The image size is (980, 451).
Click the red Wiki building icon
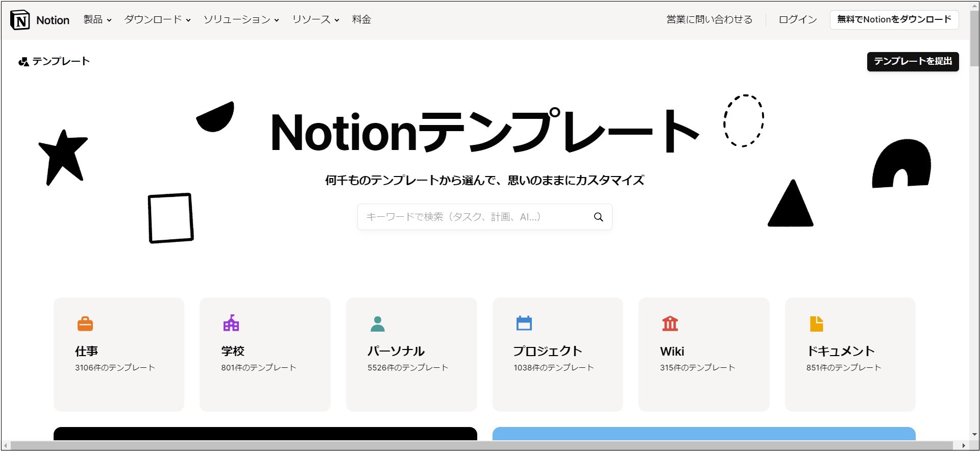(x=670, y=323)
